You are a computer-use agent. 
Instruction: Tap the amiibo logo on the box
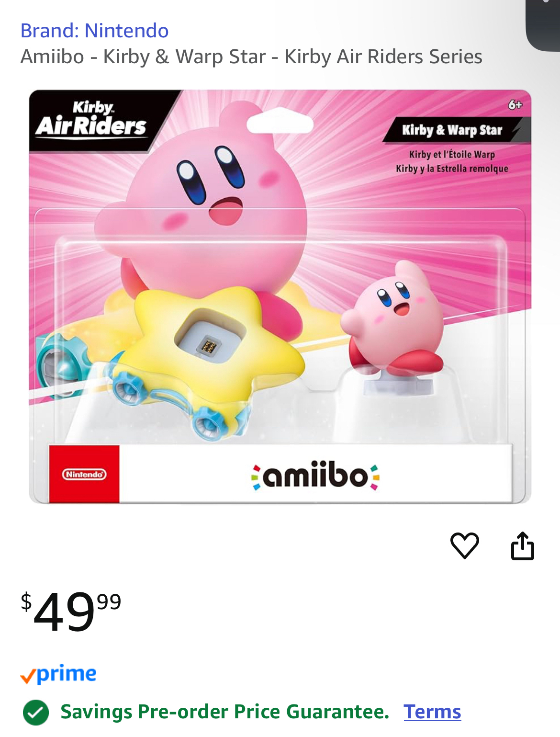point(315,476)
